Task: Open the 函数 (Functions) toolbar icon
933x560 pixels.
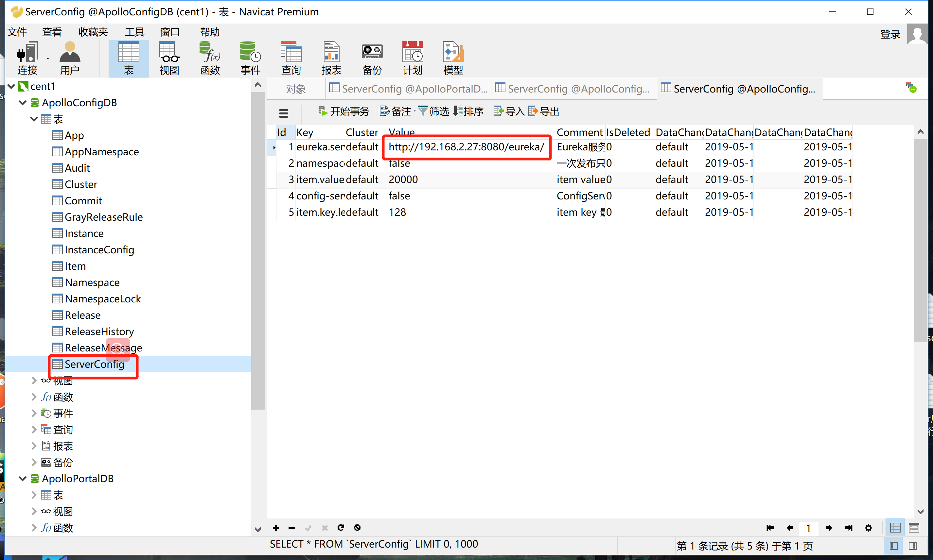Action: [x=210, y=57]
